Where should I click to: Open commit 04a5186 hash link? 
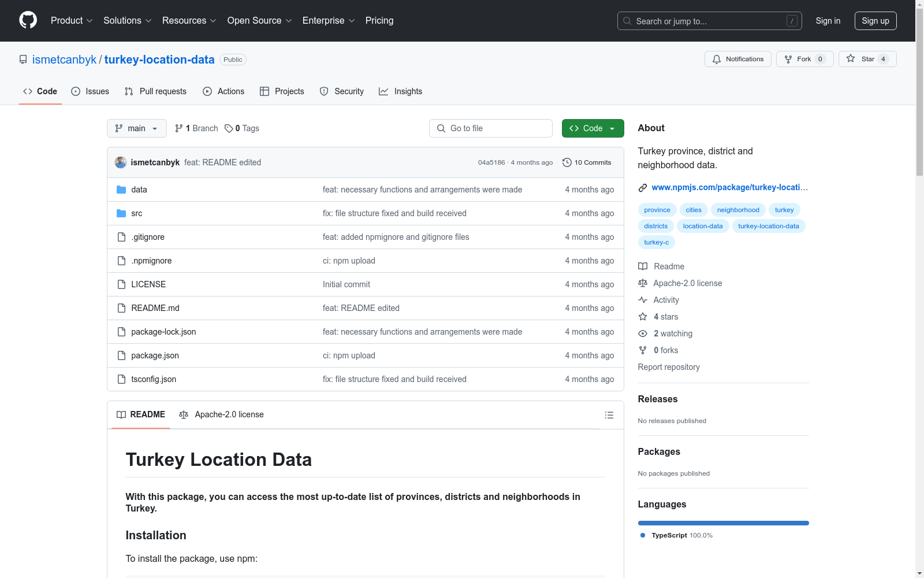(491, 162)
